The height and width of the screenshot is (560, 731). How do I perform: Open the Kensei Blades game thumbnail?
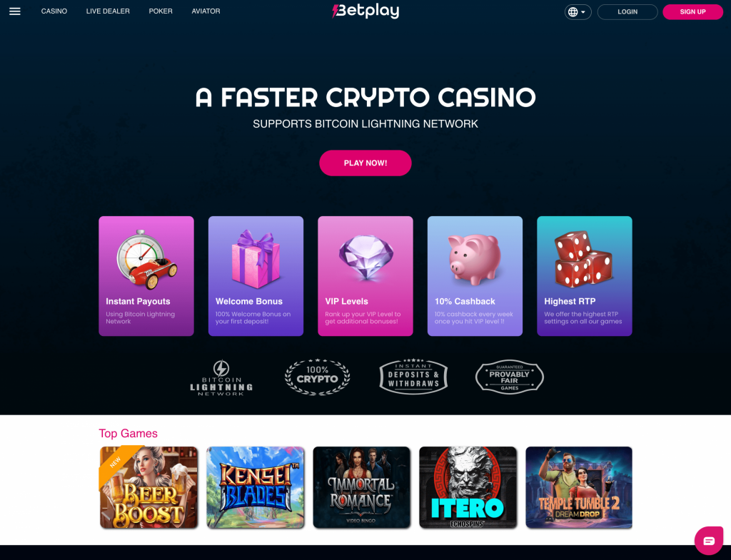coord(256,487)
